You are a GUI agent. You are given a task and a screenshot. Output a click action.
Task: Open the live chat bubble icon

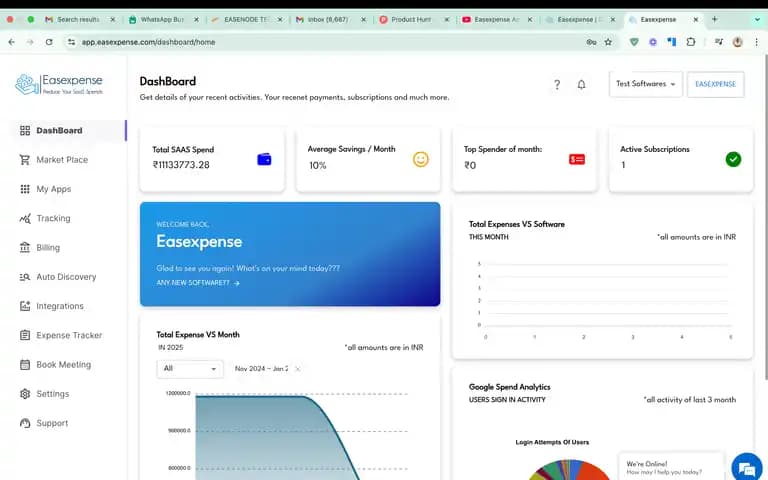click(746, 467)
